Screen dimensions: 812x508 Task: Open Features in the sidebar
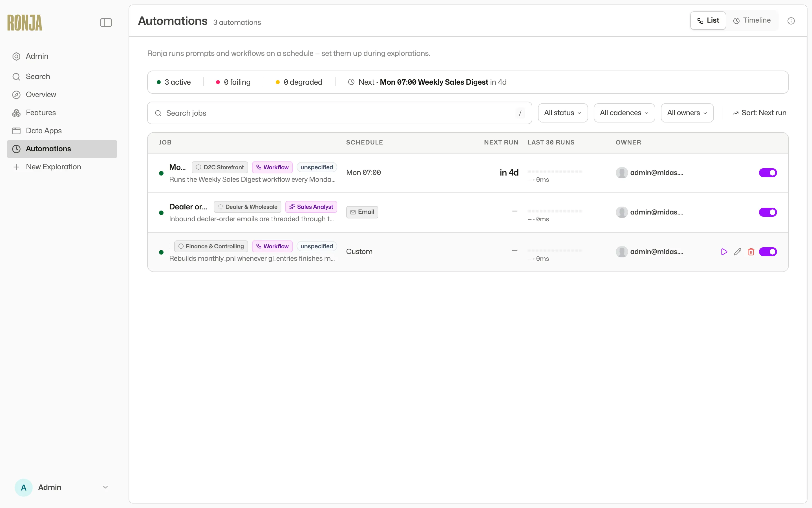[62, 113]
